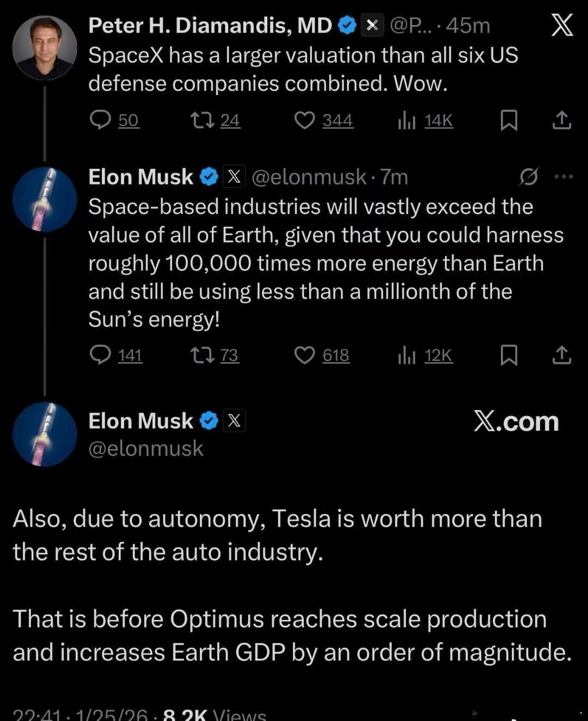Open the three-dot more options menu
The image size is (588, 721).
coord(563,176)
